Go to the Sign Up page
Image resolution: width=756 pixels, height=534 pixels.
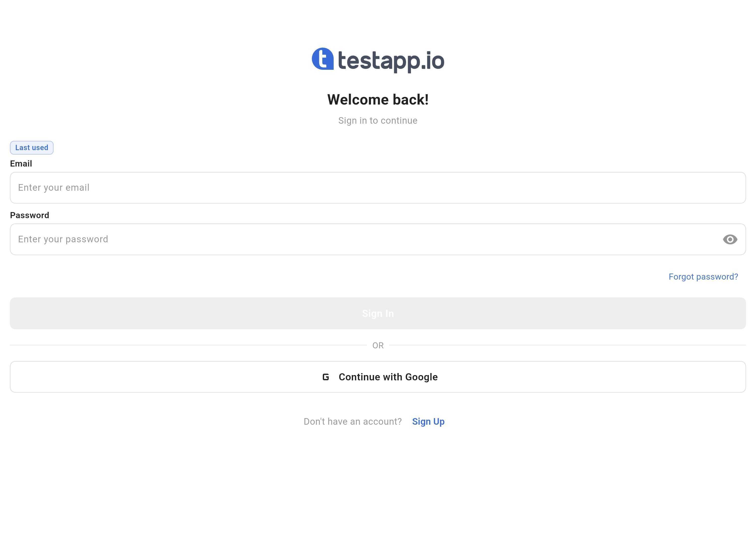pyautogui.click(x=428, y=421)
